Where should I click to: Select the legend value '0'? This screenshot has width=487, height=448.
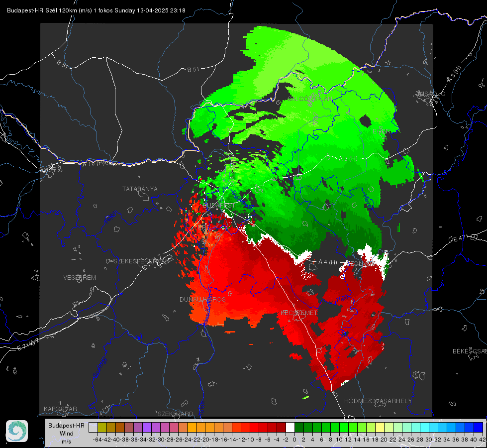[294, 440]
